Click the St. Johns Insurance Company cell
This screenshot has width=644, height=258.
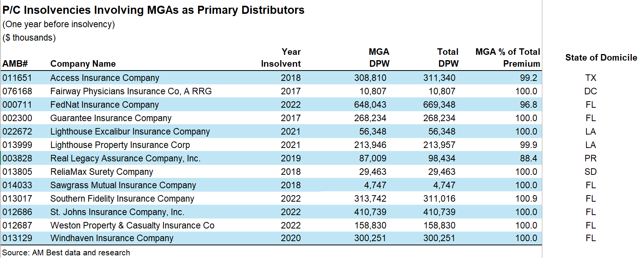117,212
